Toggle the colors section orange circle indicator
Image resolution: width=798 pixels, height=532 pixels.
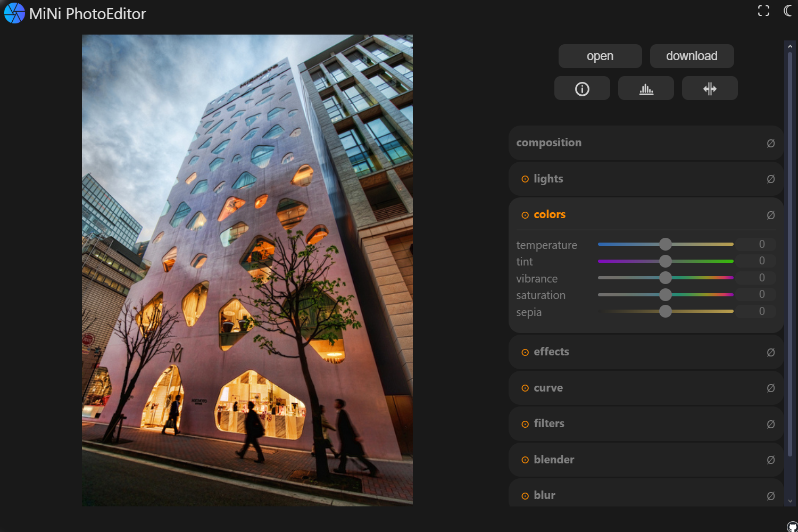pyautogui.click(x=525, y=215)
